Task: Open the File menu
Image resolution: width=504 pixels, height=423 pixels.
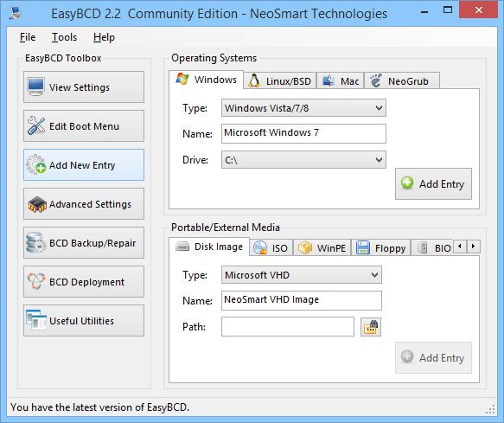Action: (28, 37)
